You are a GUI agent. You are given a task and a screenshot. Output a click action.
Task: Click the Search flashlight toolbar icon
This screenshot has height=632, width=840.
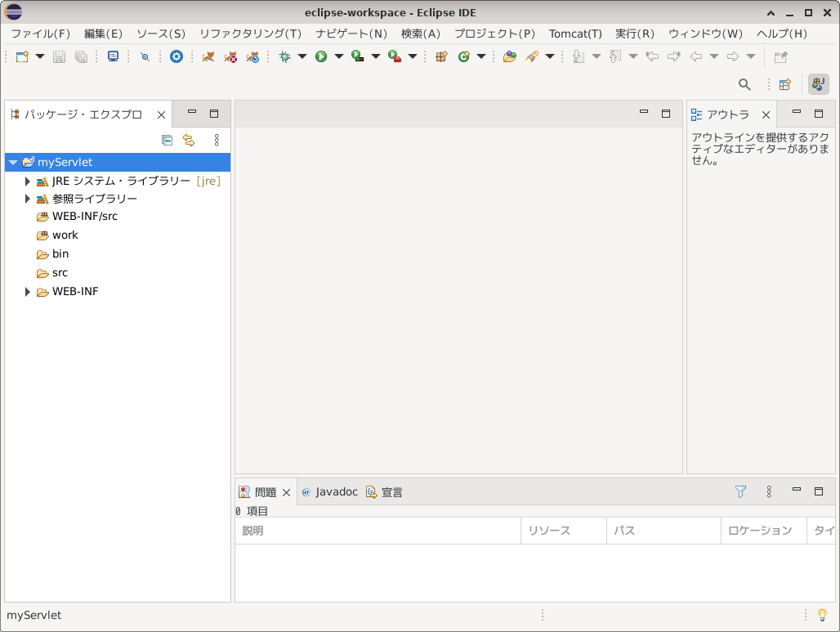click(x=532, y=56)
